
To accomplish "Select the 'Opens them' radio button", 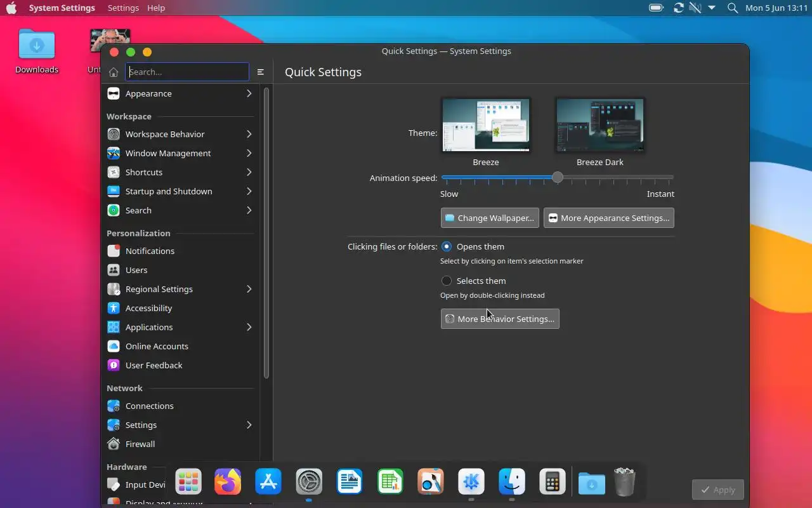I will 447,246.
